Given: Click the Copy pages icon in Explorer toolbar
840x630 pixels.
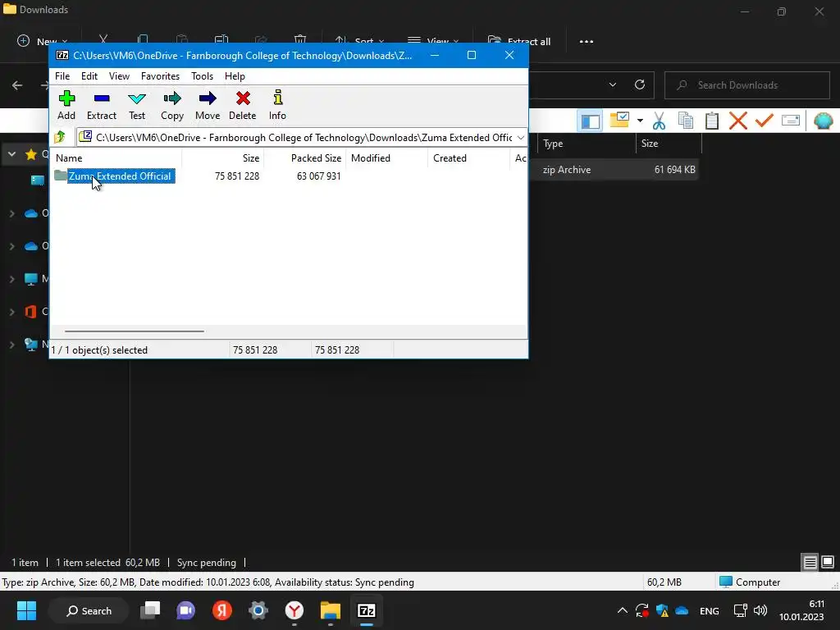Looking at the screenshot, I should tap(686, 121).
